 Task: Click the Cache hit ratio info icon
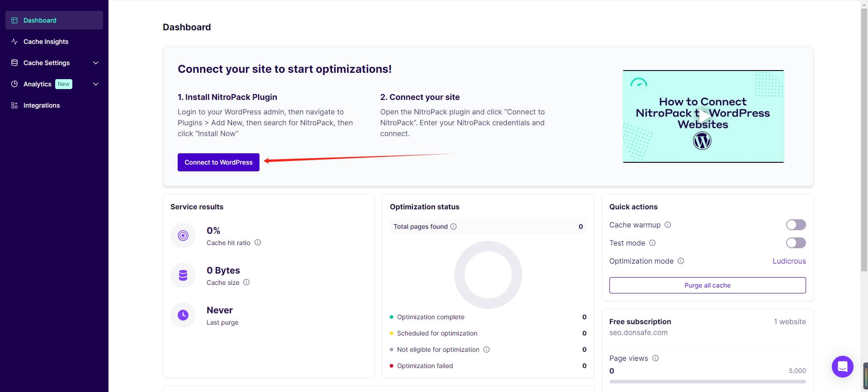coord(258,243)
